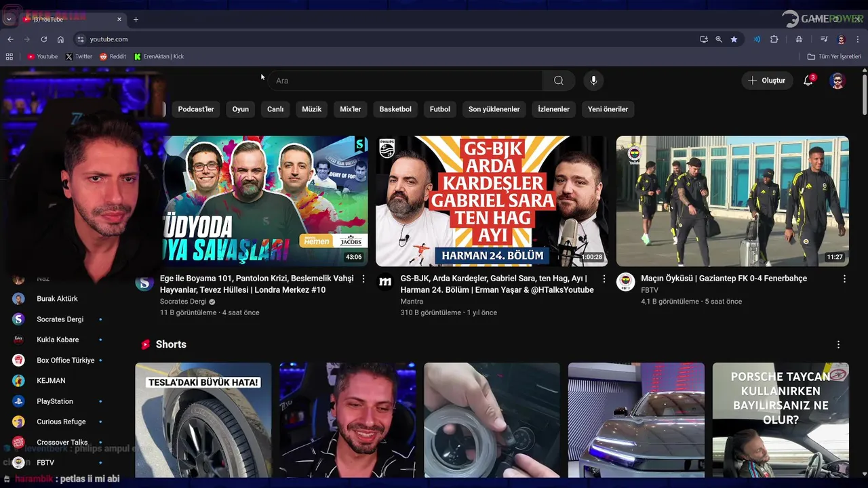Expand the tab search dropdown

tap(9, 19)
